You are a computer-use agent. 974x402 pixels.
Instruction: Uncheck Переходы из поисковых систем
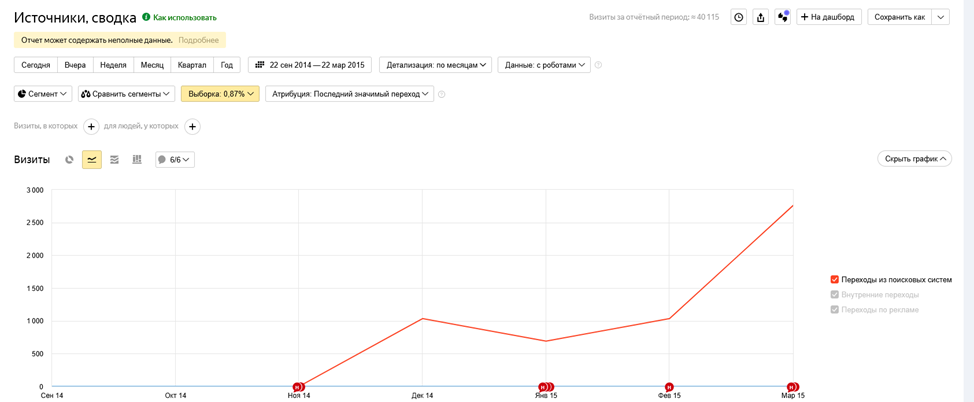(x=835, y=280)
